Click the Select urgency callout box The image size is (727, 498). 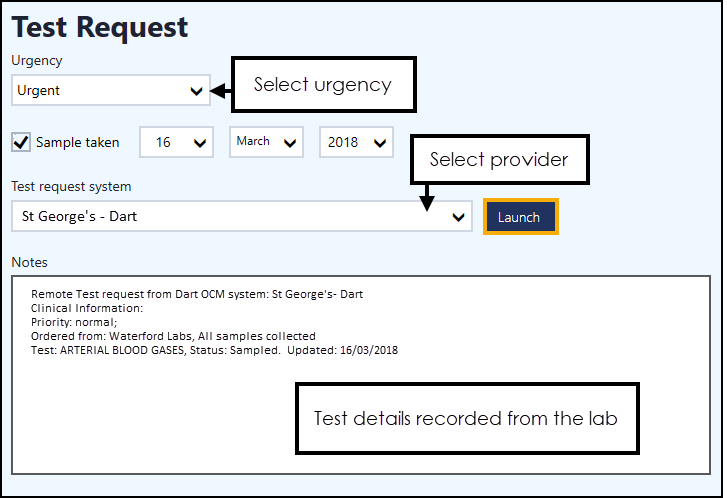coord(322,85)
